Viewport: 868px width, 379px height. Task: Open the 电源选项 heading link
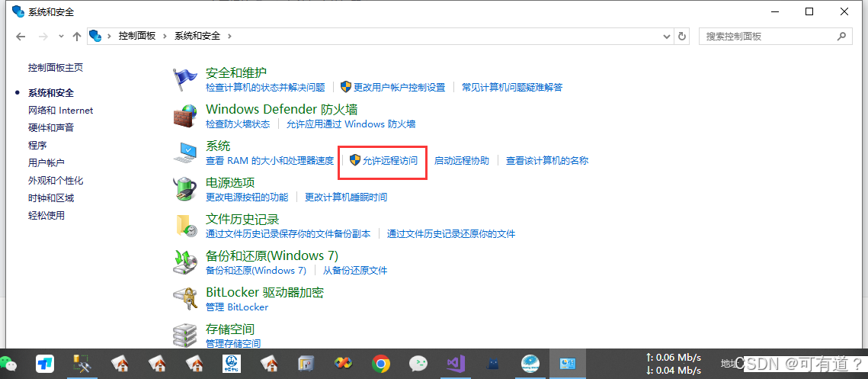pyautogui.click(x=230, y=182)
